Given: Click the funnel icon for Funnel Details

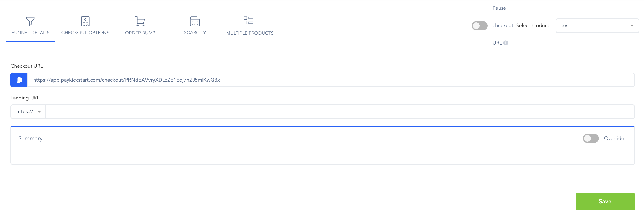Looking at the screenshot, I should coord(30,21).
